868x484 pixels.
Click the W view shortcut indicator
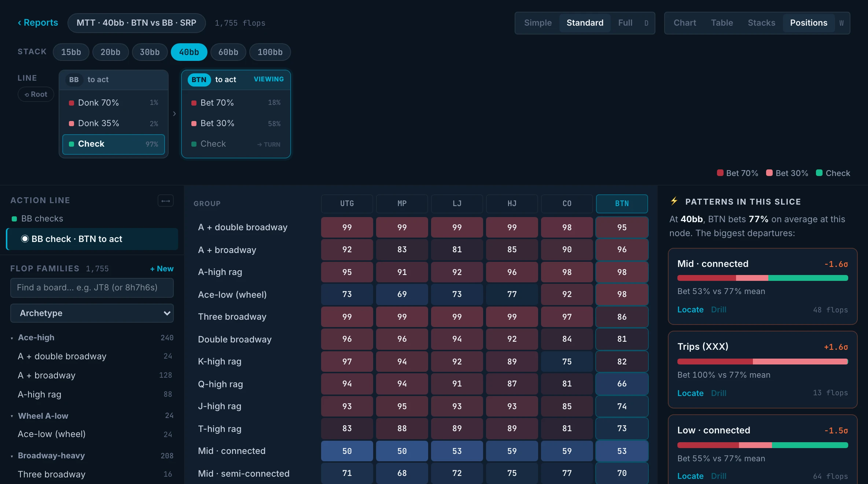842,23
